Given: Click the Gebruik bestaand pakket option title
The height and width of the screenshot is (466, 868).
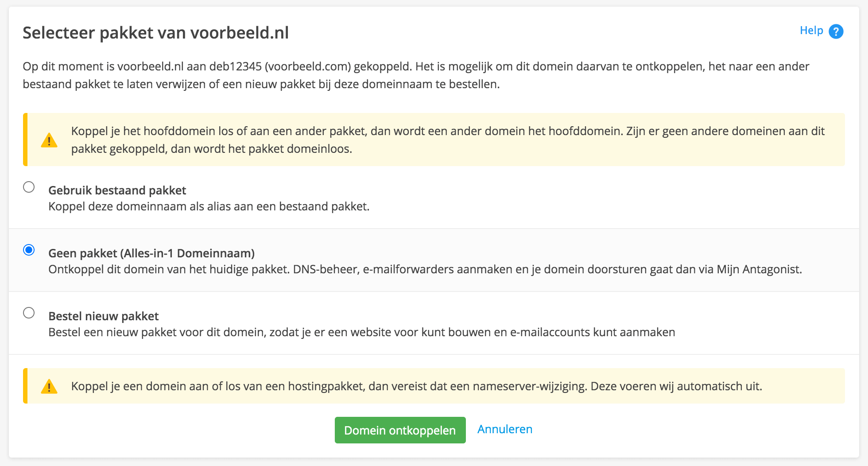Looking at the screenshot, I should pos(117,190).
